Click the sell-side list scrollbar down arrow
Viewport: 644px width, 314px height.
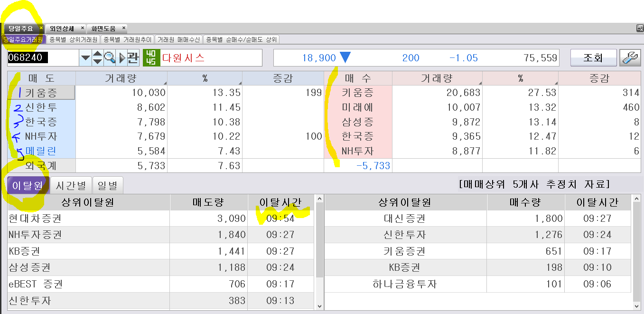pos(319,306)
